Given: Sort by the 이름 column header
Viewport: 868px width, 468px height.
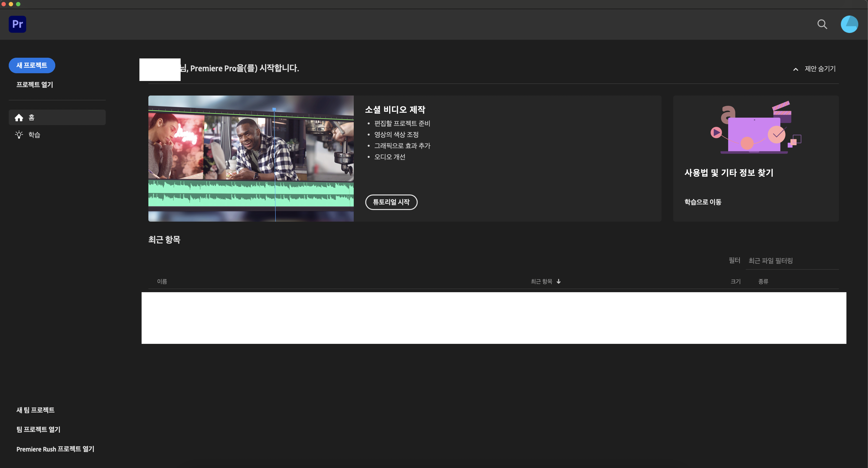Looking at the screenshot, I should (162, 281).
